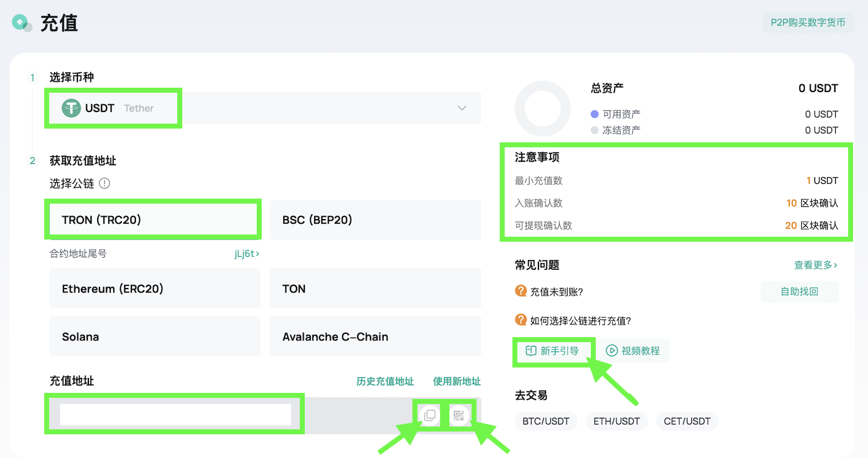868x458 pixels.
Task: Click 使用新地址 to generate a new address
Action: pyautogui.click(x=457, y=381)
